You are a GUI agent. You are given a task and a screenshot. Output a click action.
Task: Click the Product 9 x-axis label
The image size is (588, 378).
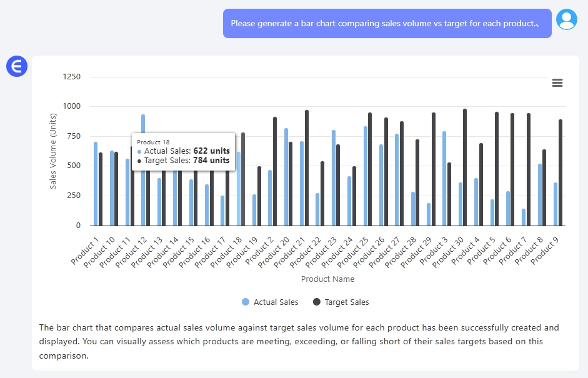point(544,251)
